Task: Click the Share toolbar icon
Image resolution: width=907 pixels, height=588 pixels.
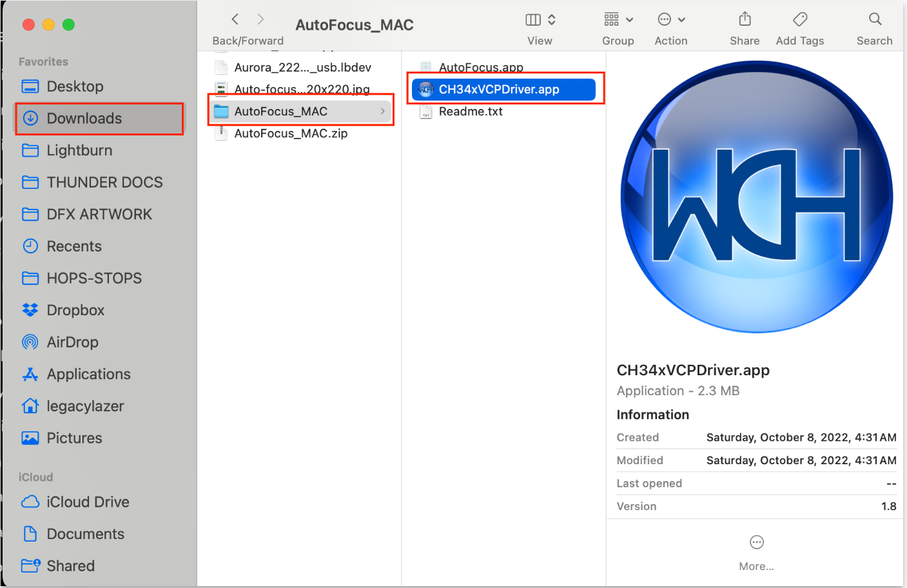Action: point(745,19)
